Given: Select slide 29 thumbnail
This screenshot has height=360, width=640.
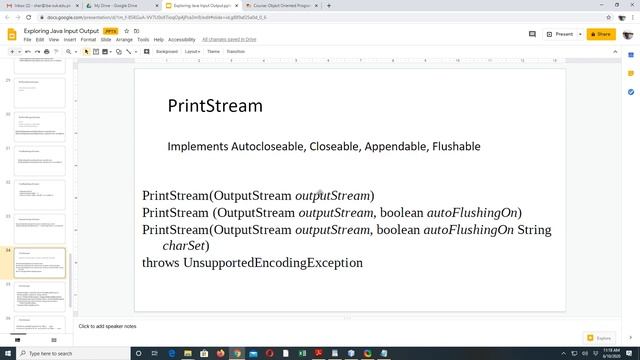Looking at the screenshot, I should tap(40, 93).
